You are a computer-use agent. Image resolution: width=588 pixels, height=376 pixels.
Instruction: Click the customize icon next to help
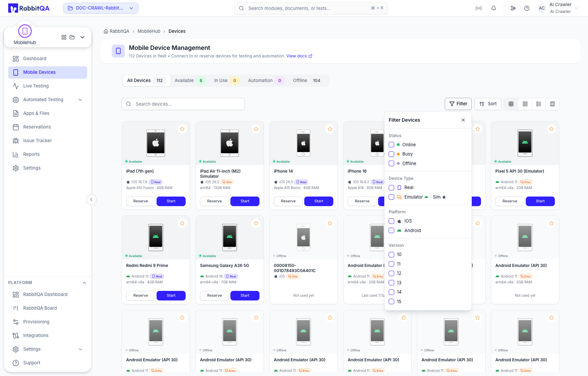tap(513, 8)
